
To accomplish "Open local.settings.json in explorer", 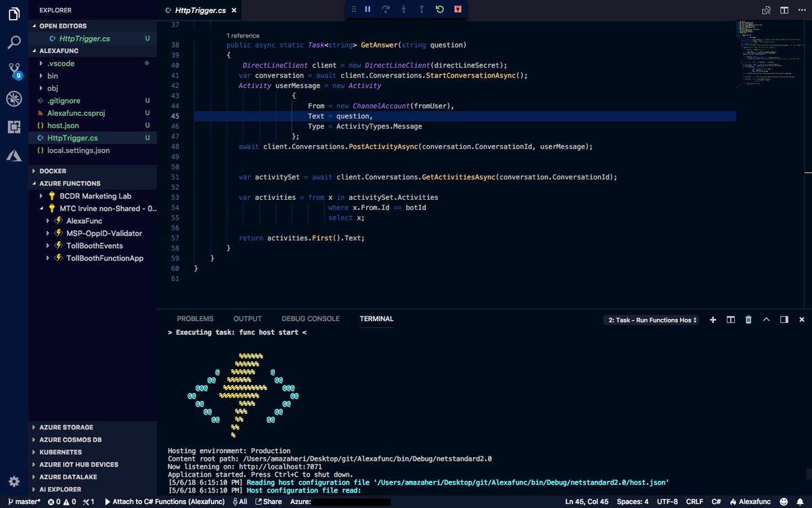I will coord(93,150).
